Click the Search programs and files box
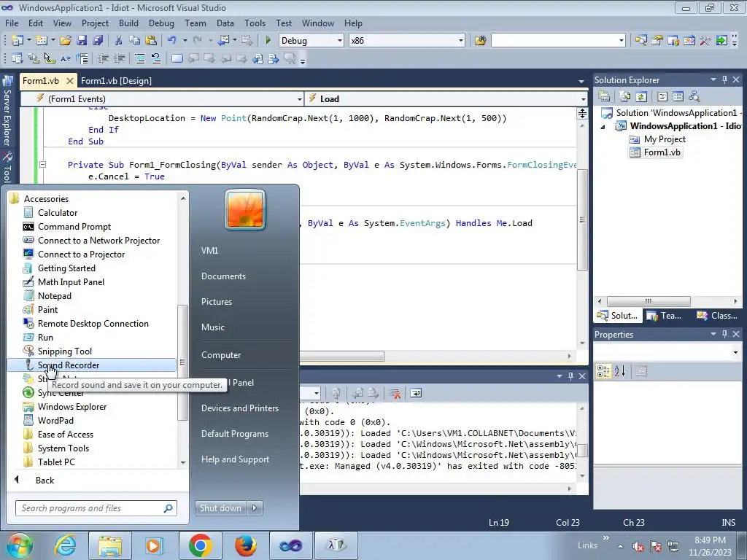The image size is (747, 560). 96,508
